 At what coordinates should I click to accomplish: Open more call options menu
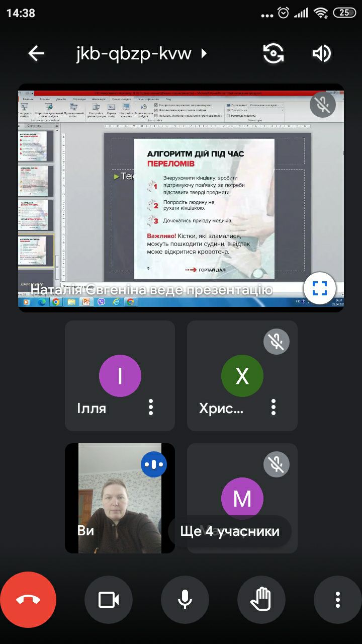coord(338,600)
